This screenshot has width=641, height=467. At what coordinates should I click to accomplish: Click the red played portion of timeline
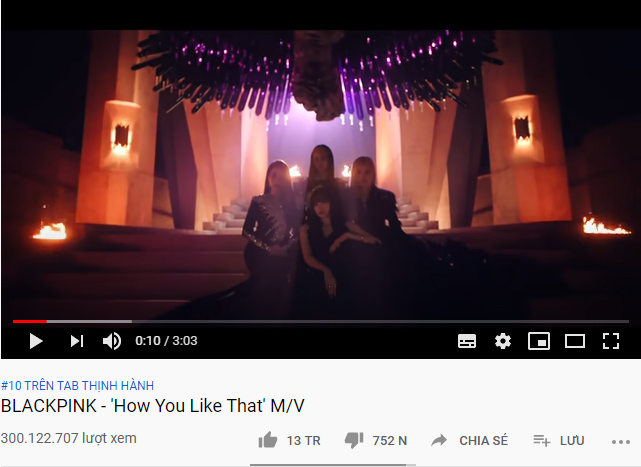29,321
